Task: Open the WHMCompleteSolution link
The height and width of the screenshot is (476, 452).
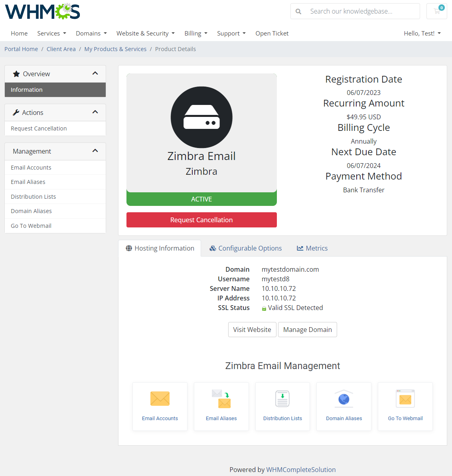Action: point(301,470)
